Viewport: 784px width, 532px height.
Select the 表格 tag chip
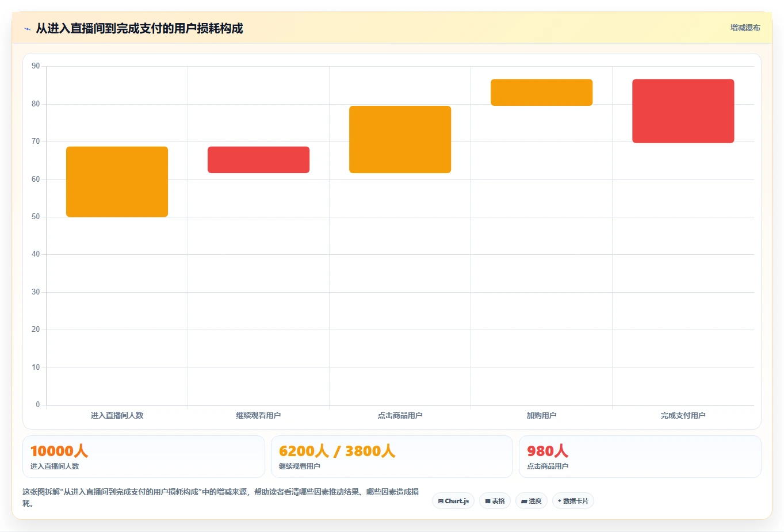pyautogui.click(x=495, y=501)
